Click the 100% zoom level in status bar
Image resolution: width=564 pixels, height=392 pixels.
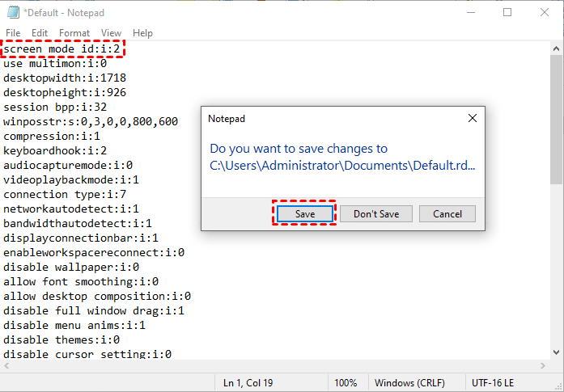[x=346, y=382]
